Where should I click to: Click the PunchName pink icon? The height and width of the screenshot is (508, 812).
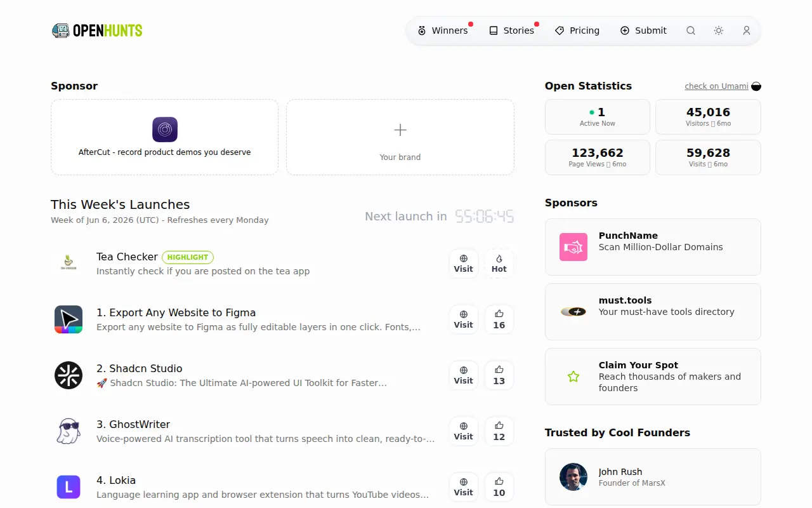tap(573, 247)
